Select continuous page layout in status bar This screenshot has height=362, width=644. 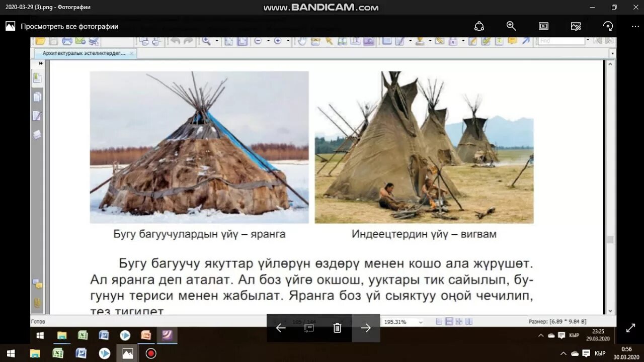[449, 321]
